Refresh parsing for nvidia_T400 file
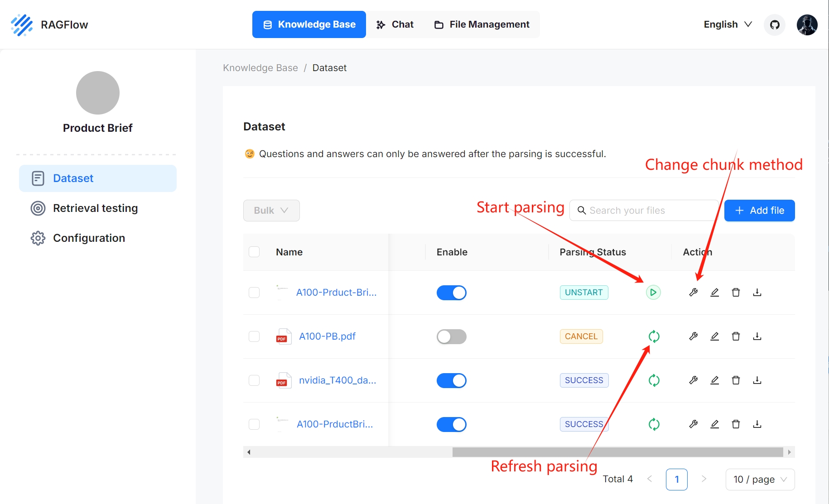The width and height of the screenshot is (829, 504). 654,380
